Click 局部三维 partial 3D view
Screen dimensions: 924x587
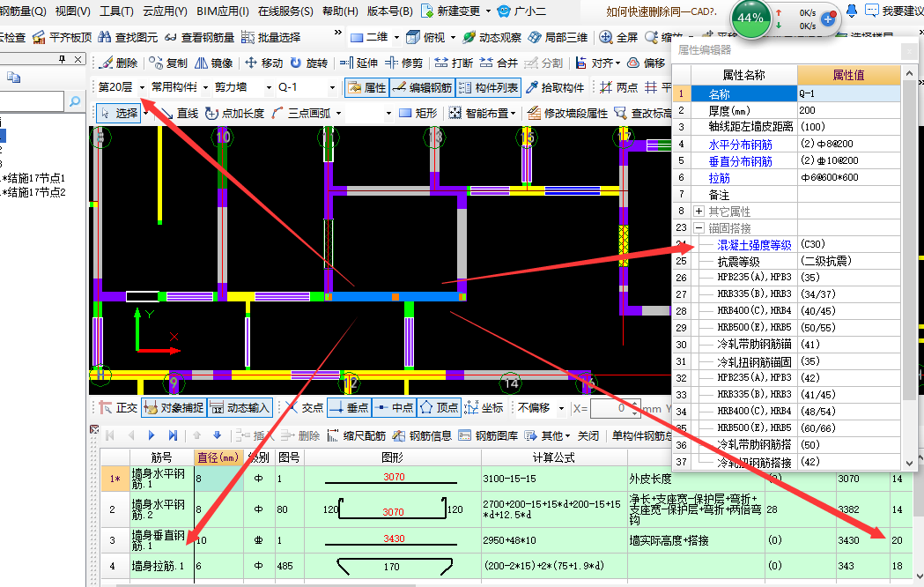tap(558, 37)
